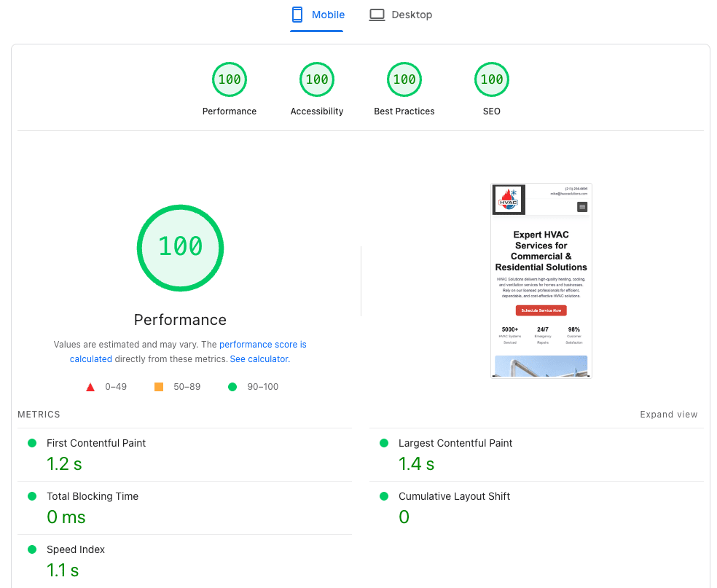
Task: Select the Largest Contentful Paint metric
Action: point(455,443)
